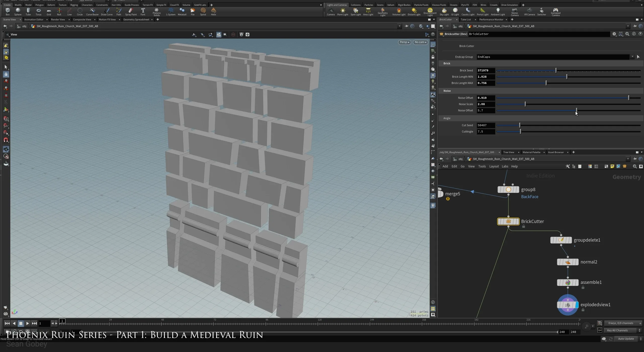Image resolution: width=644 pixels, height=352 pixels.
Task: Open EndCaps dropdown in Endcap Group
Action: (632, 56)
